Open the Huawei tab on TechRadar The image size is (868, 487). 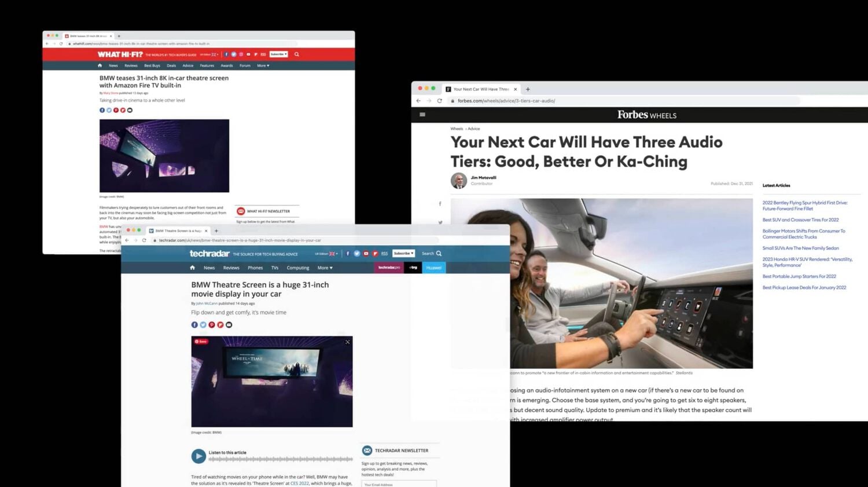(433, 268)
